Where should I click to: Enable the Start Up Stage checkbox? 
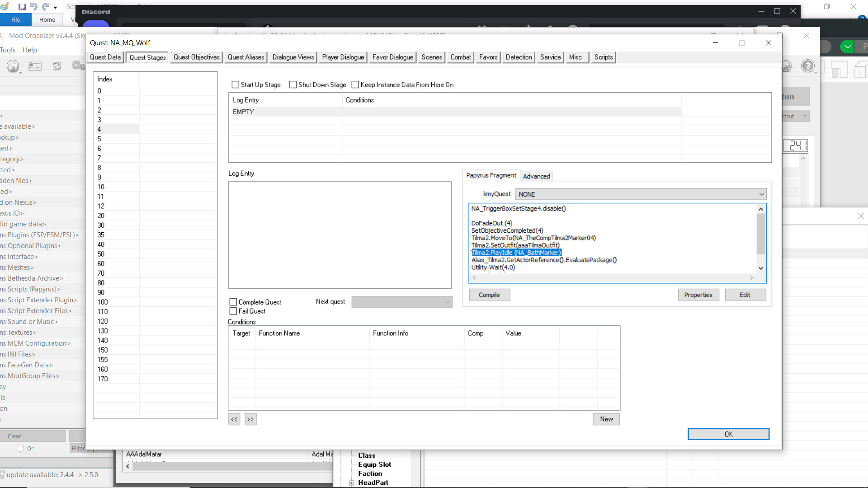(235, 84)
